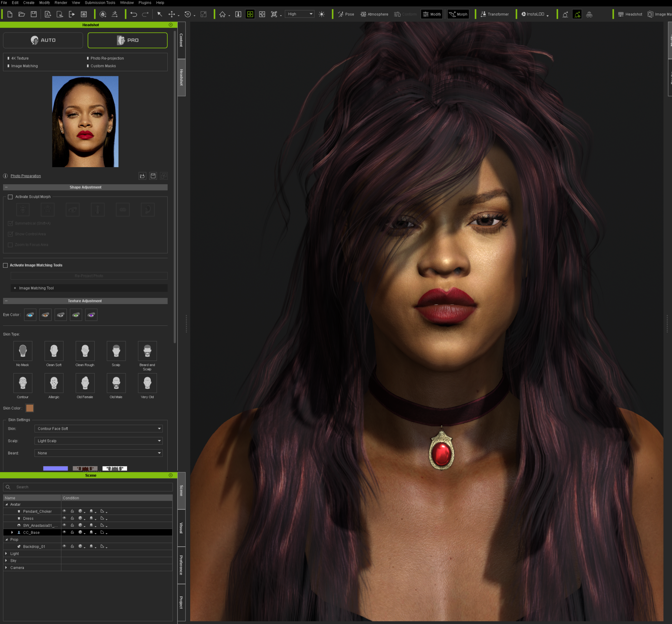Load photo icon beside Photo Preparation
The height and width of the screenshot is (624, 672).
tap(142, 176)
